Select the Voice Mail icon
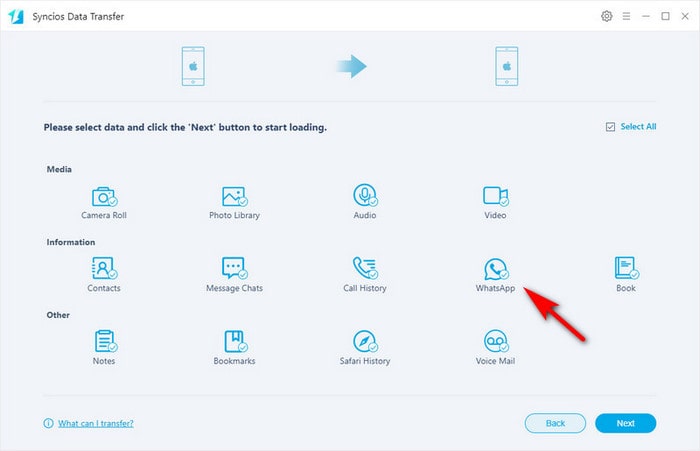The width and height of the screenshot is (700, 451). [x=496, y=341]
